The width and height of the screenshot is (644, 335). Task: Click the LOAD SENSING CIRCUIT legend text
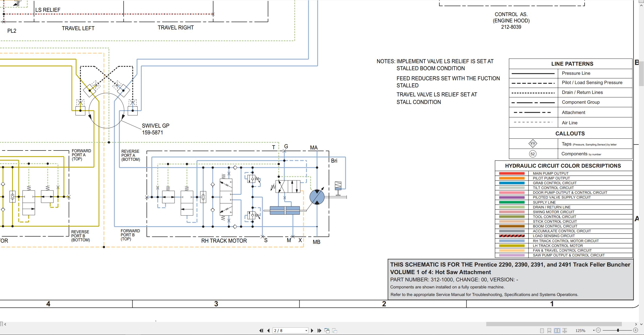point(553,236)
